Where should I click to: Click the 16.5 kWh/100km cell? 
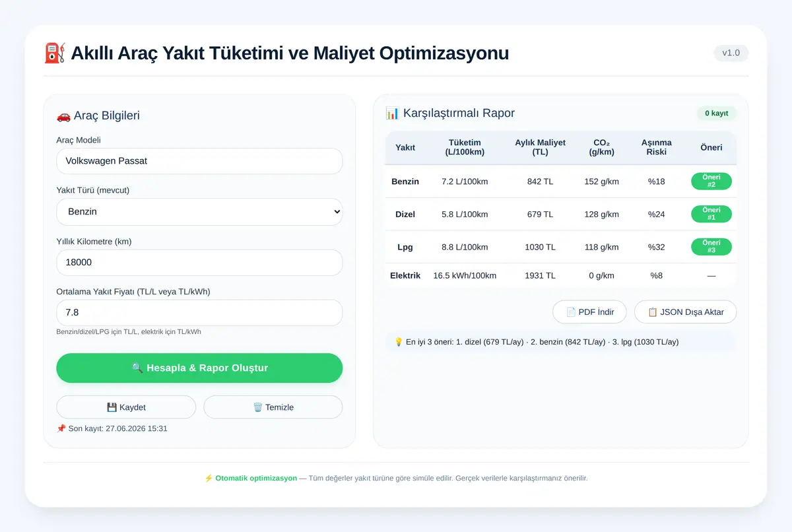465,275
